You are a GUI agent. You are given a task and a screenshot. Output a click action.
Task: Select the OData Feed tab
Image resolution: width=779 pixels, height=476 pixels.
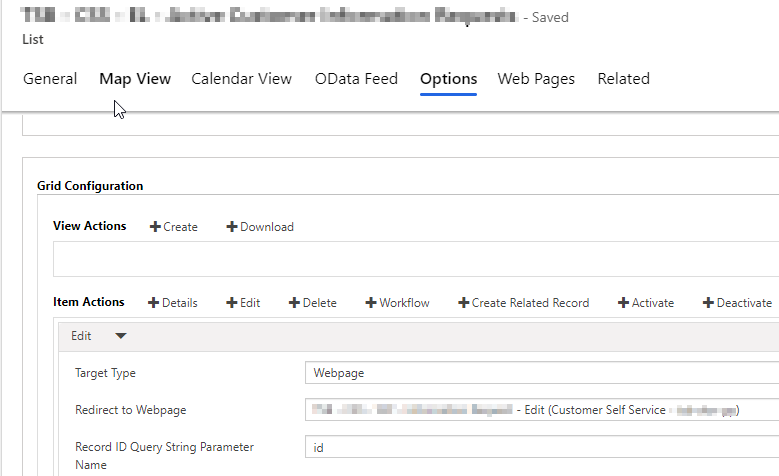coord(356,79)
